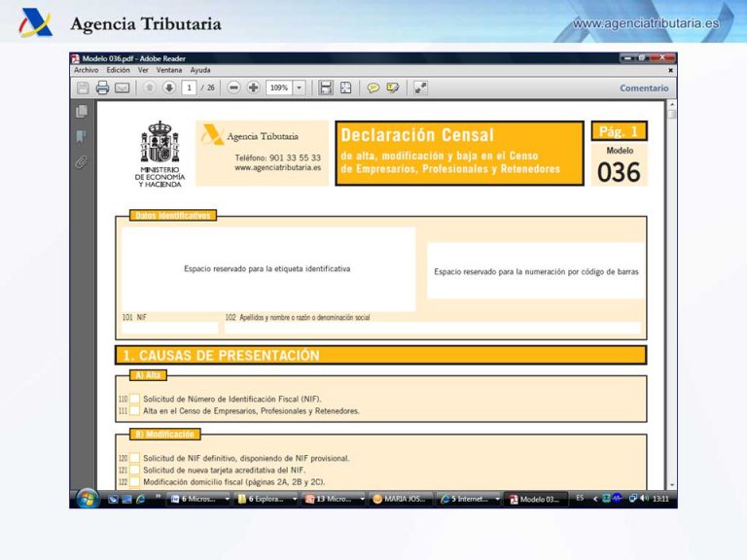747x560 pixels.
Task: Open the Comentario pane
Action: pyautogui.click(x=644, y=88)
